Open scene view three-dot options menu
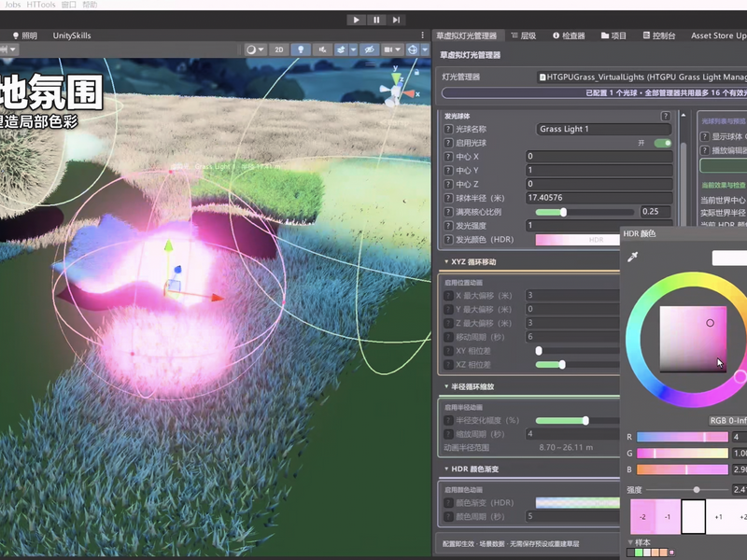 tap(423, 35)
